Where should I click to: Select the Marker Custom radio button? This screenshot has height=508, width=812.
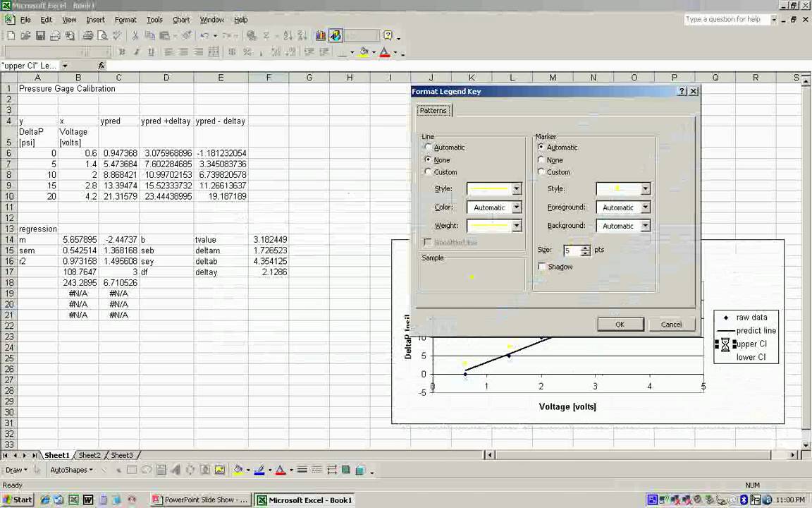(541, 171)
